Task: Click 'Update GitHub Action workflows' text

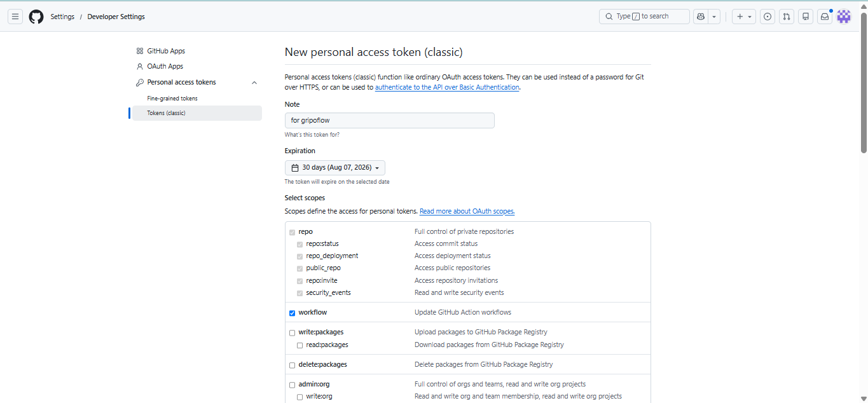Action: coord(463,312)
